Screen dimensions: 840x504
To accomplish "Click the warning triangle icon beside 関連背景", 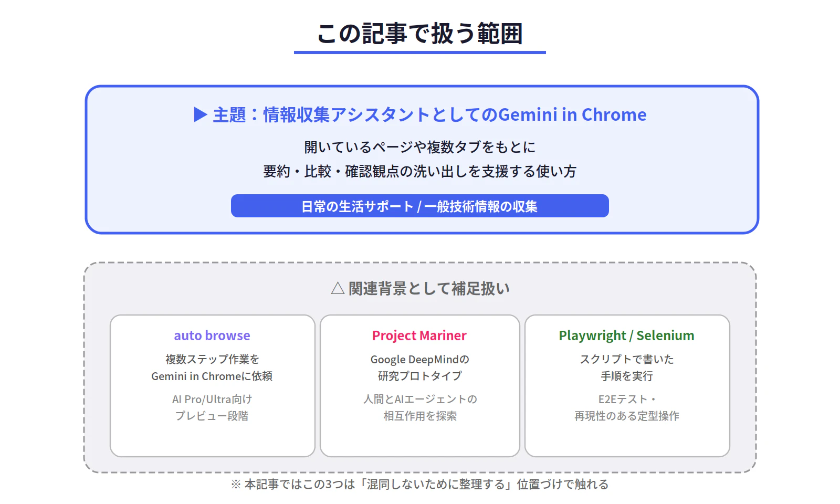I will [338, 288].
